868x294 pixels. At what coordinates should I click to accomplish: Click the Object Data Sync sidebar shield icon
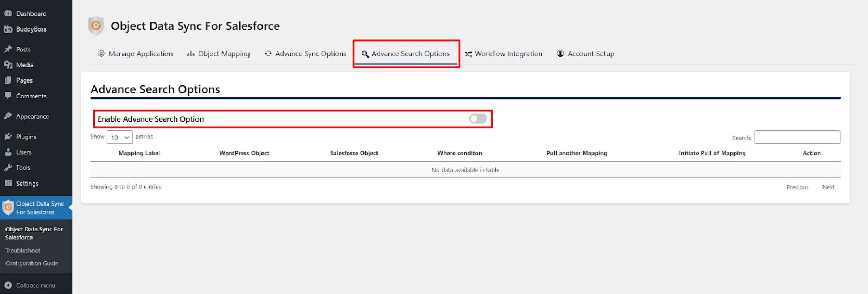[8, 208]
